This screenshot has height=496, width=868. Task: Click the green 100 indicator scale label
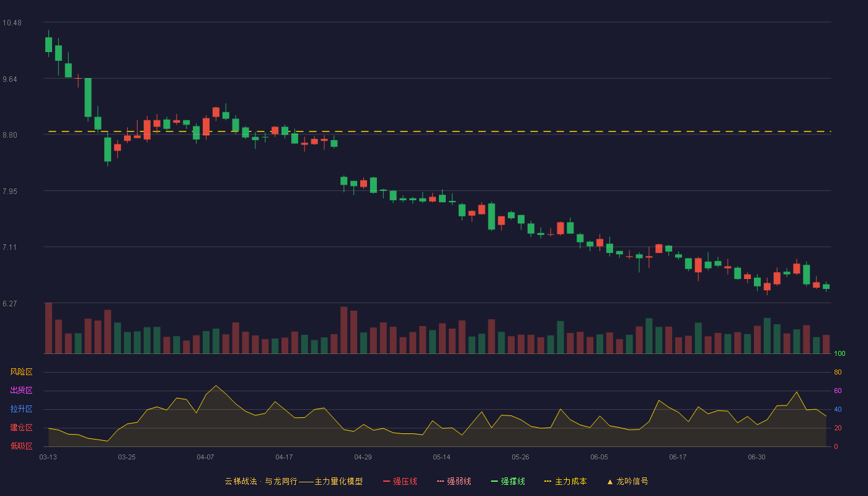[x=839, y=354]
